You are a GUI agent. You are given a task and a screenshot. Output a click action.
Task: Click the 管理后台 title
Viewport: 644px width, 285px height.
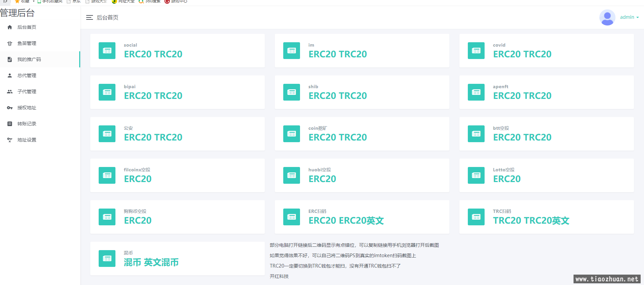coord(17,13)
